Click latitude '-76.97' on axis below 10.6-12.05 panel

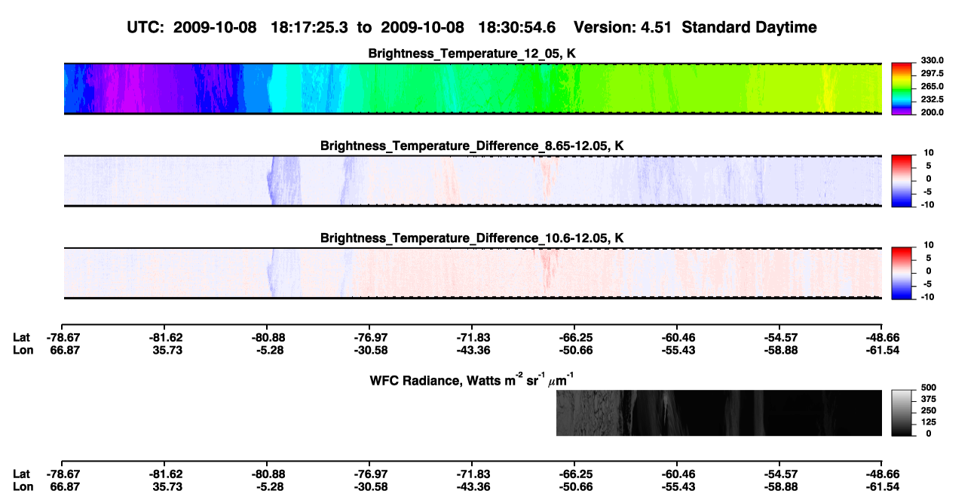point(370,337)
